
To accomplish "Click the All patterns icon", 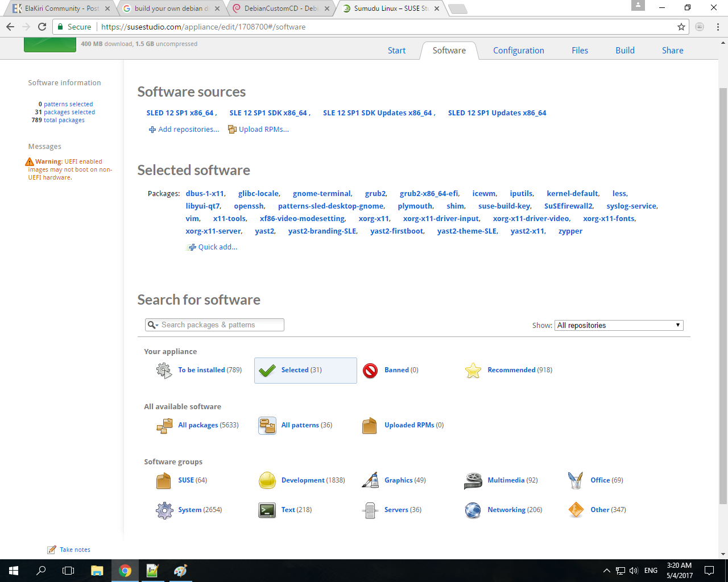I will [x=267, y=425].
